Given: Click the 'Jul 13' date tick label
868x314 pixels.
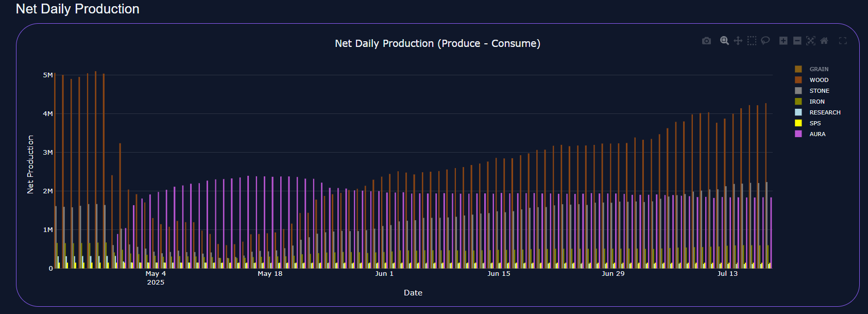Looking at the screenshot, I should [727, 274].
